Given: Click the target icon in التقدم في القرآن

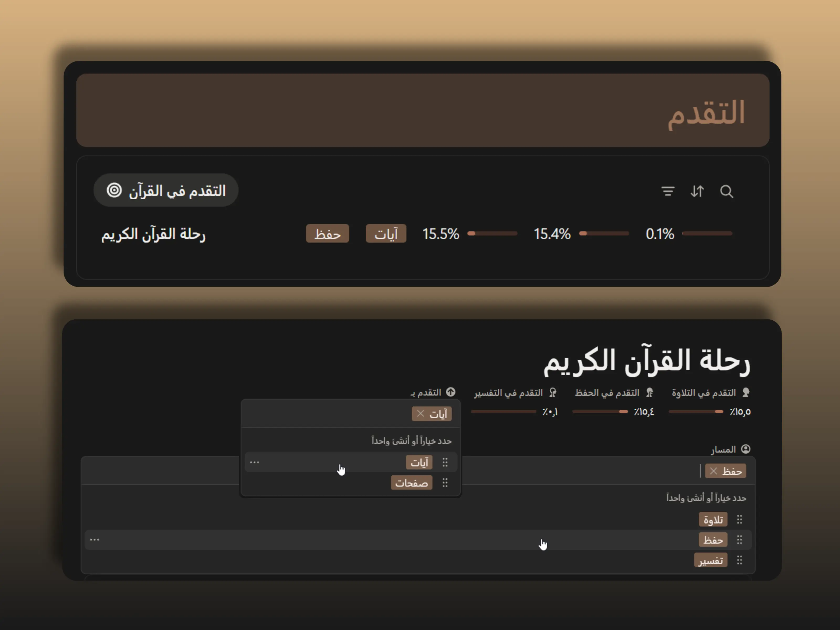Looking at the screenshot, I should [x=114, y=190].
